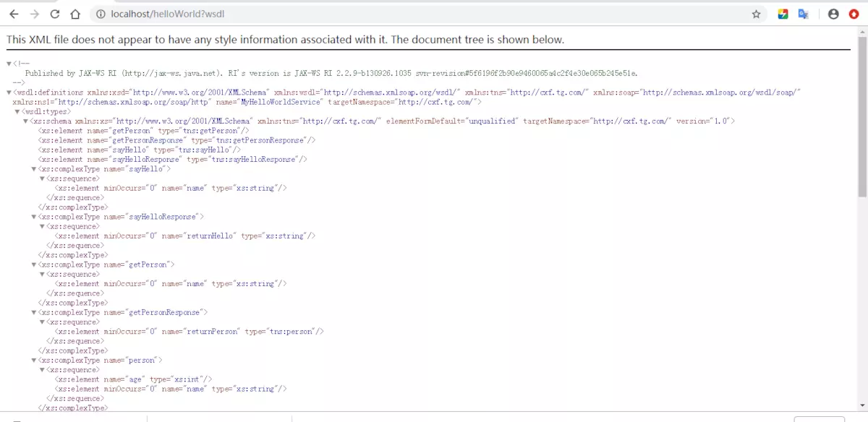Open the colorful lightning bolt extension
This screenshot has height=422, width=868.
tap(783, 14)
